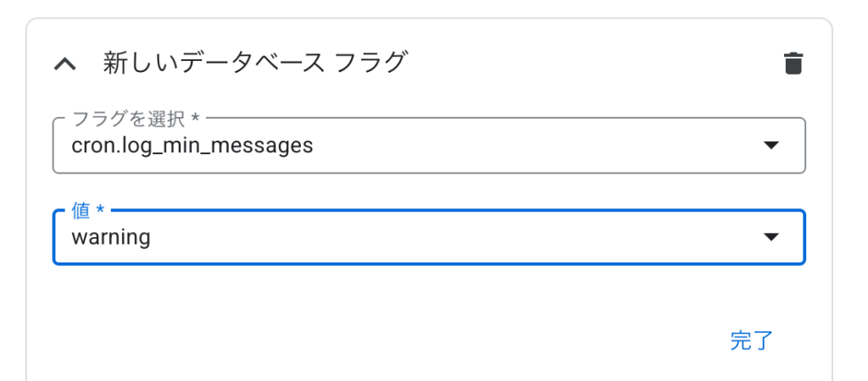The width and height of the screenshot is (868, 381).
Task: Click the 値 field label
Action: point(88,210)
